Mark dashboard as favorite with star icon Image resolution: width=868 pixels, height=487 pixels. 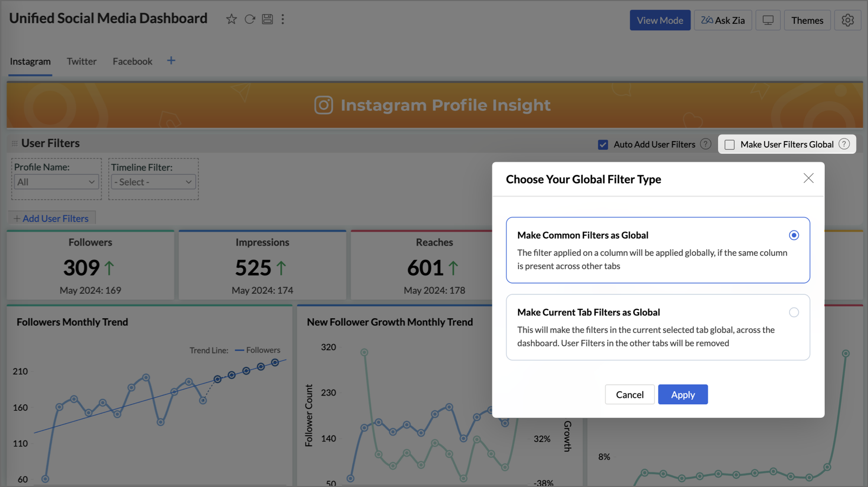(x=232, y=19)
